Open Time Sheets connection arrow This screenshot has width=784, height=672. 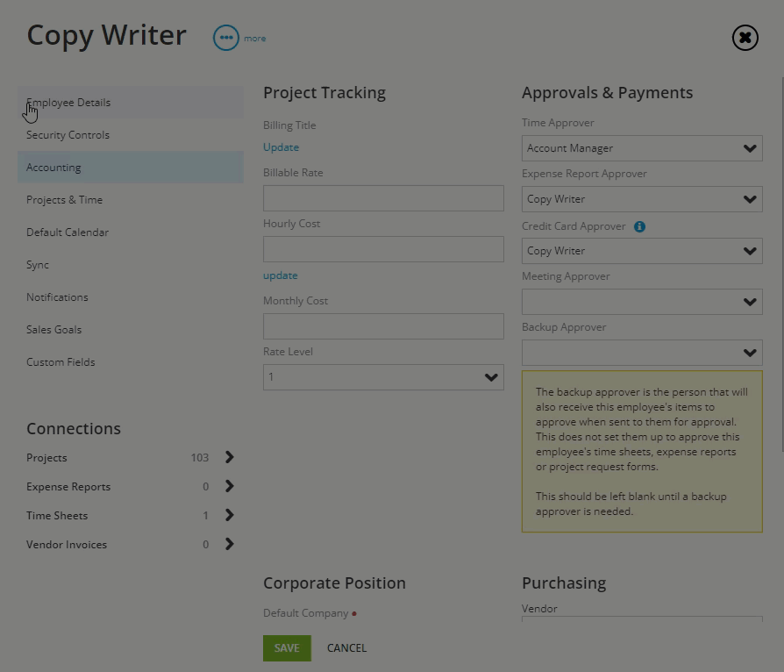(x=230, y=515)
